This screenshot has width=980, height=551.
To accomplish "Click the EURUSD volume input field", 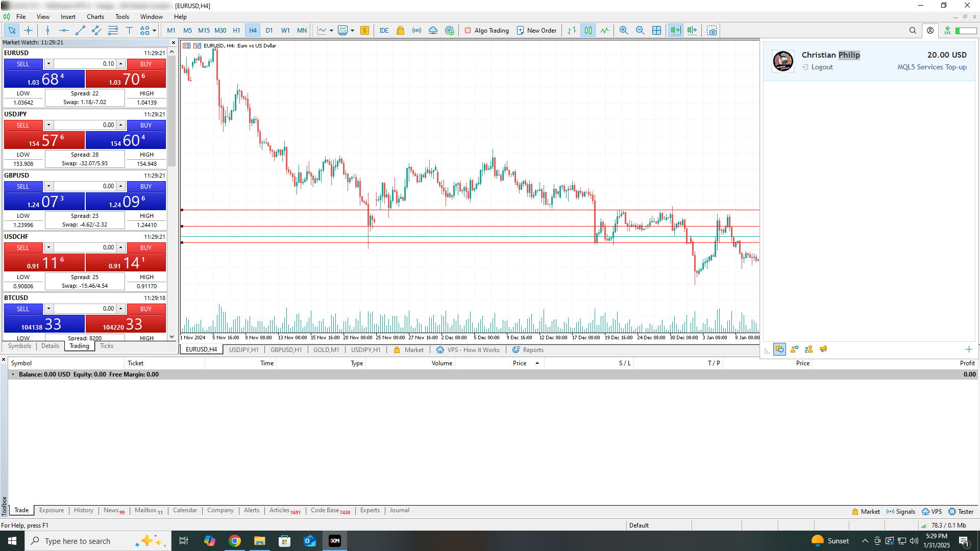I will point(85,64).
